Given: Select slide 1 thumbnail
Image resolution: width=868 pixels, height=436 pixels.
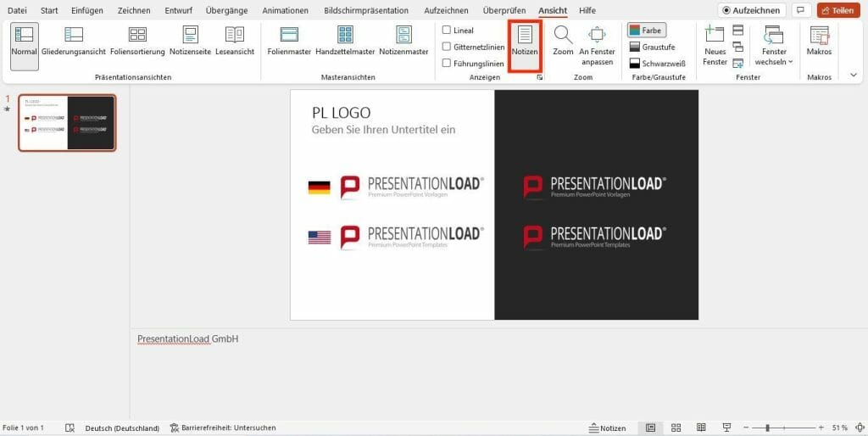Looking at the screenshot, I should coord(67,122).
